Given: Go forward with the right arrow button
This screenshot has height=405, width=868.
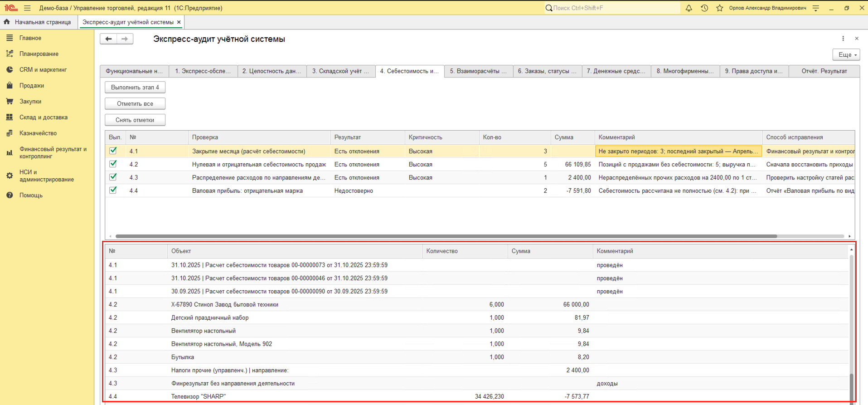Looking at the screenshot, I should 125,39.
